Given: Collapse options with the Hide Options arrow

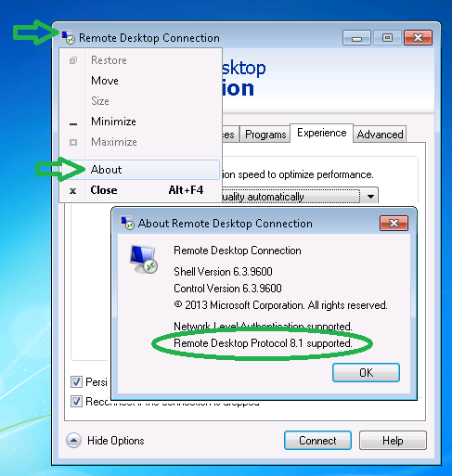Looking at the screenshot, I should click(73, 440).
